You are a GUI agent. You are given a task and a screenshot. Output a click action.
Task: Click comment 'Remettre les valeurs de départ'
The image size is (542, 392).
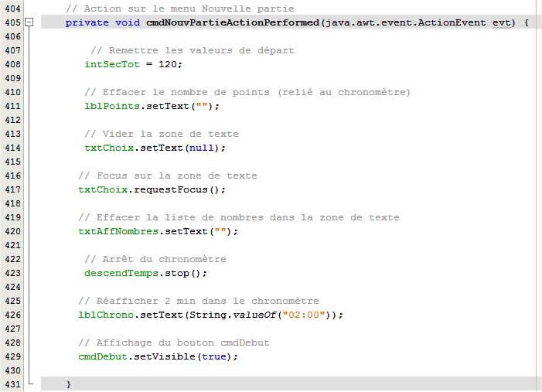click(x=193, y=50)
